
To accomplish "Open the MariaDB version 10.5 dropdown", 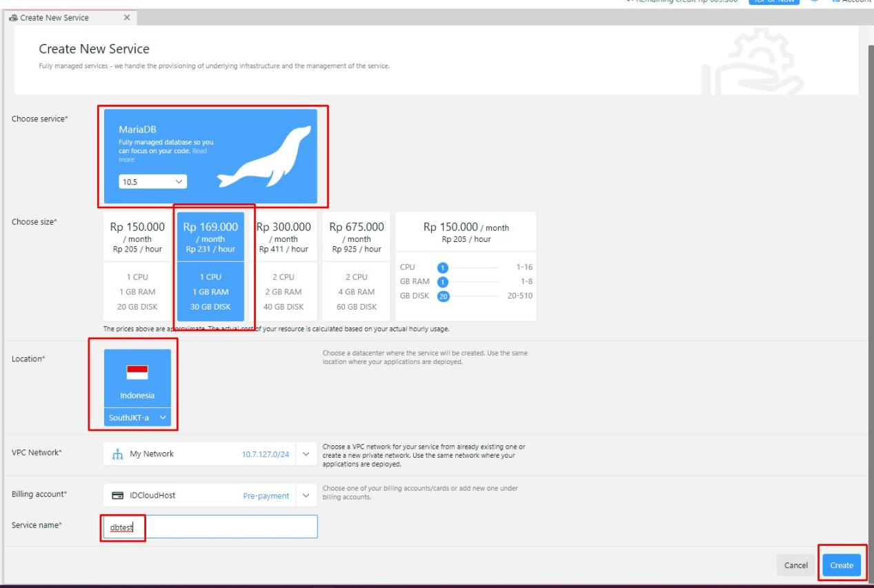I will click(150, 182).
